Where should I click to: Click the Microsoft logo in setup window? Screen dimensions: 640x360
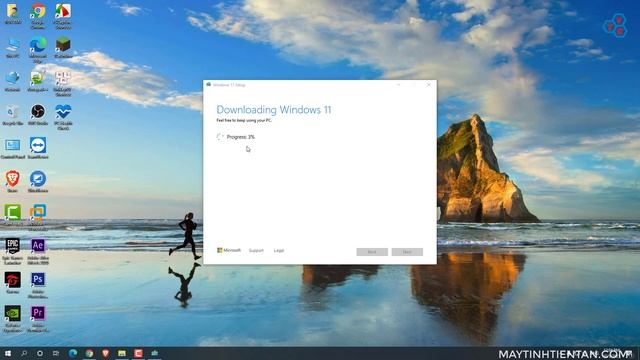point(229,250)
